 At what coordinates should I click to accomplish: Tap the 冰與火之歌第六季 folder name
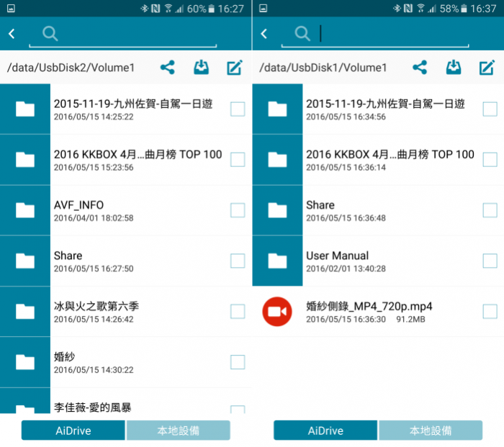tap(96, 306)
